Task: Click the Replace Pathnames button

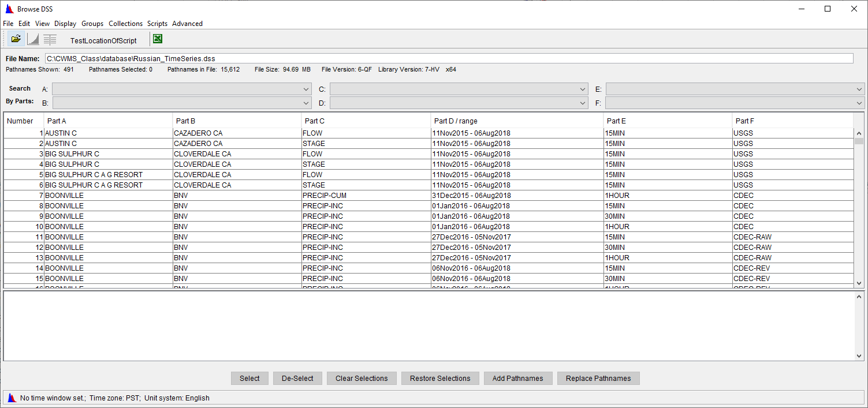Action: pyautogui.click(x=598, y=379)
